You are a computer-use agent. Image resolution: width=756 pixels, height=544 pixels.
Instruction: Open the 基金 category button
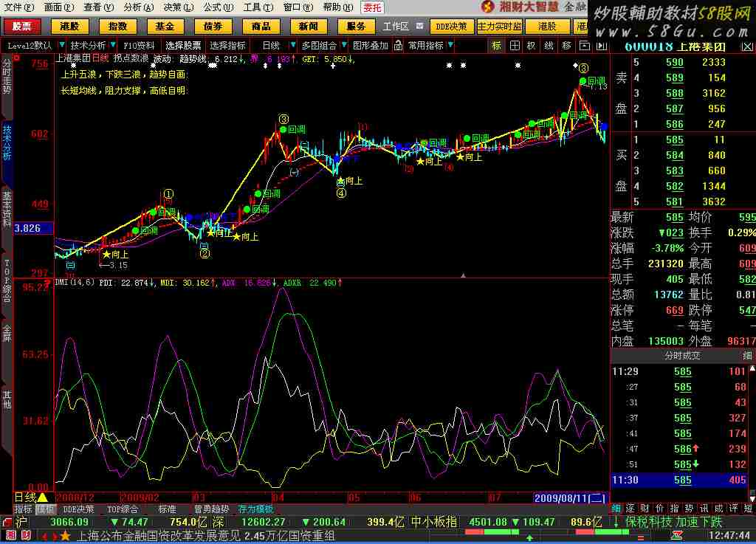coord(165,27)
